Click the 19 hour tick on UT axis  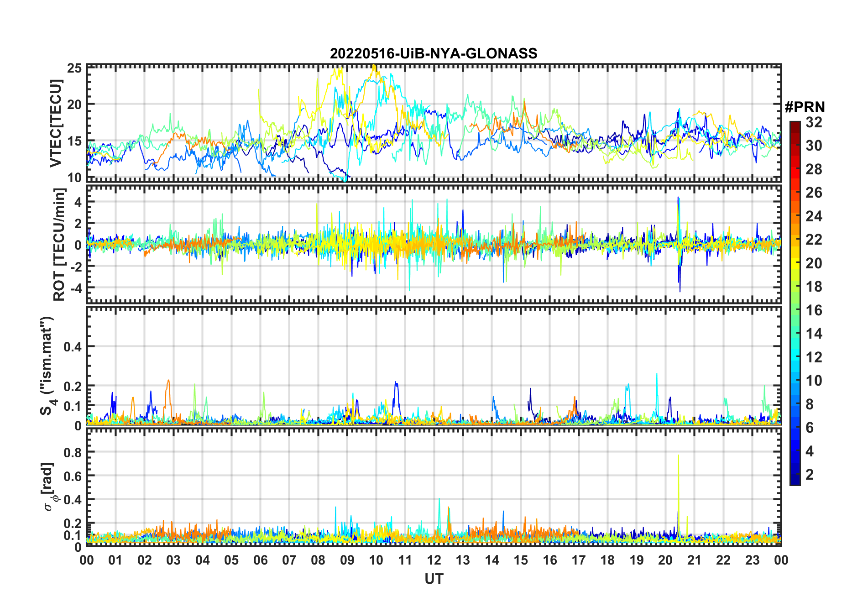(637, 560)
